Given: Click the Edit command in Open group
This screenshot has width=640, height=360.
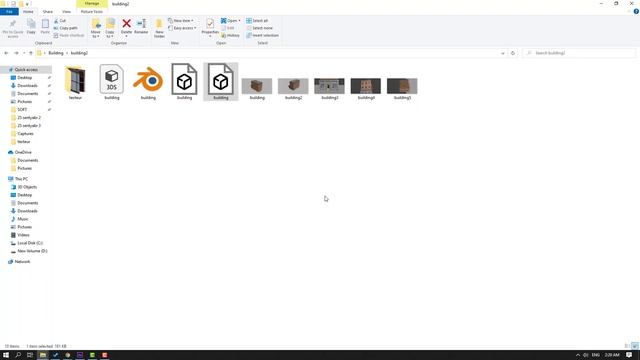Looking at the screenshot, I should coord(228,28).
